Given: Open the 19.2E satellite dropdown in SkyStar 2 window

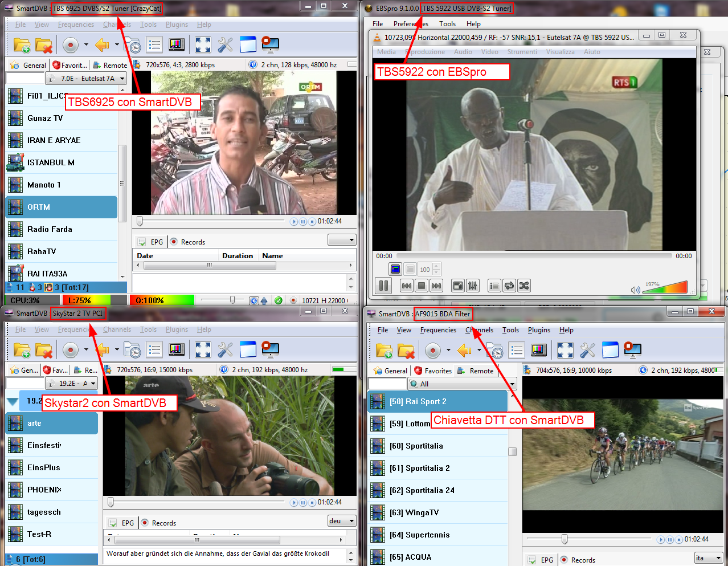Looking at the screenshot, I should click(72, 383).
